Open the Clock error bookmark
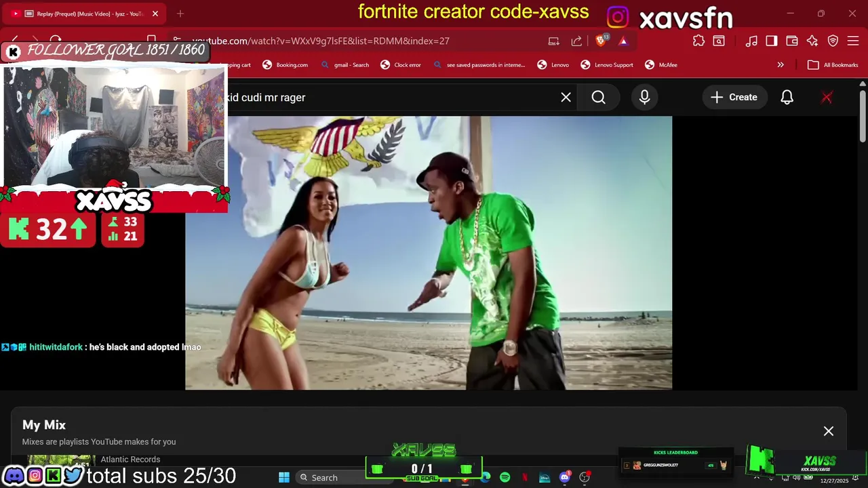The height and width of the screenshot is (488, 868). [401, 65]
